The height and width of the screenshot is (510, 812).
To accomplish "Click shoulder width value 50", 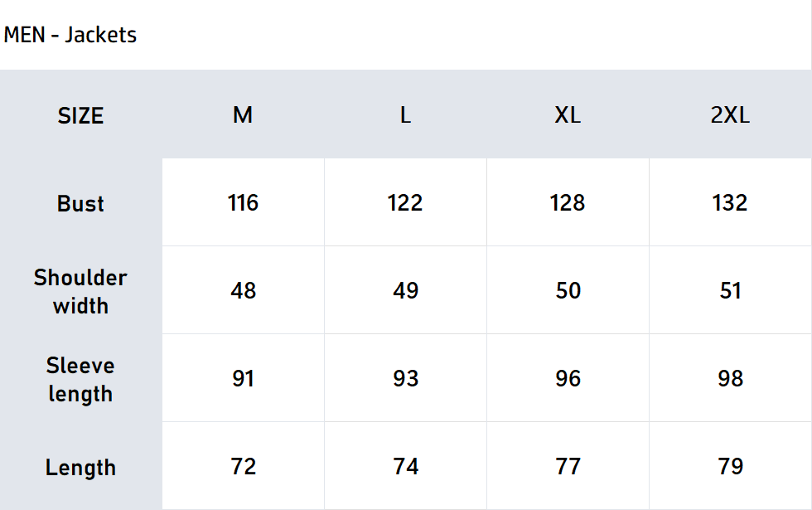I will (568, 290).
